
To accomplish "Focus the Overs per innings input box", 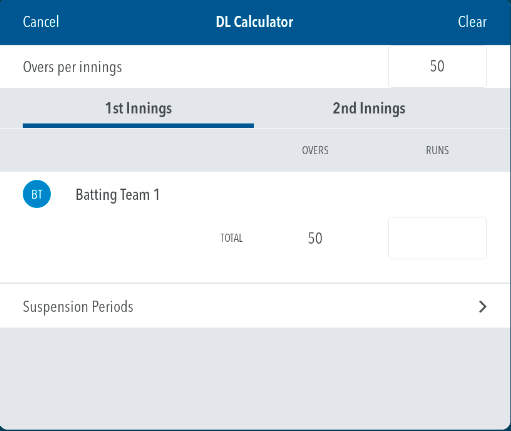I will click(437, 66).
